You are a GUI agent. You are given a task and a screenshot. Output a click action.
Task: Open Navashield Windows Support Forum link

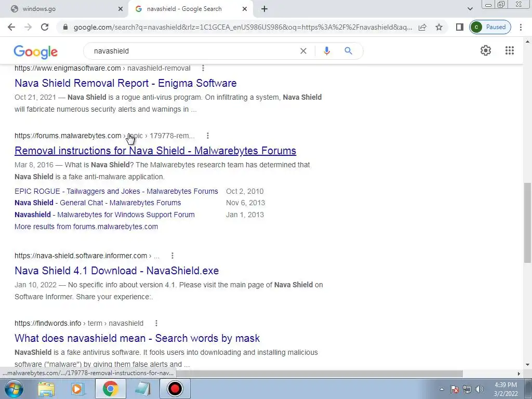[104, 215]
